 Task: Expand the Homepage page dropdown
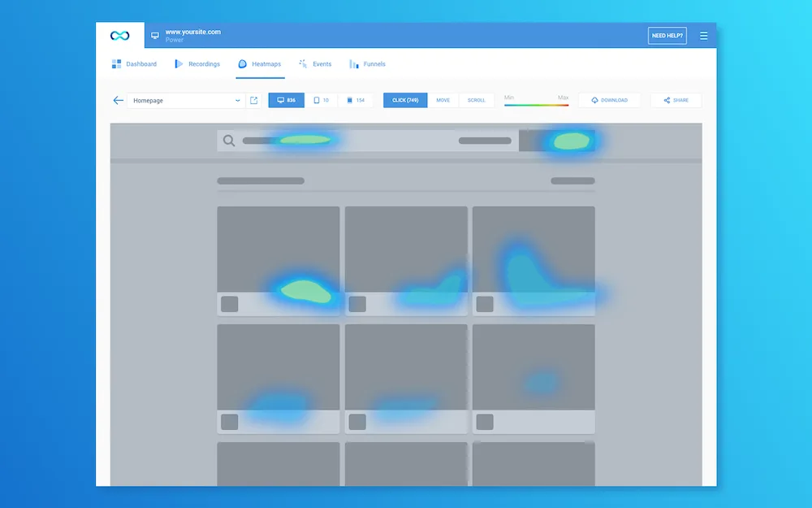coord(186,101)
